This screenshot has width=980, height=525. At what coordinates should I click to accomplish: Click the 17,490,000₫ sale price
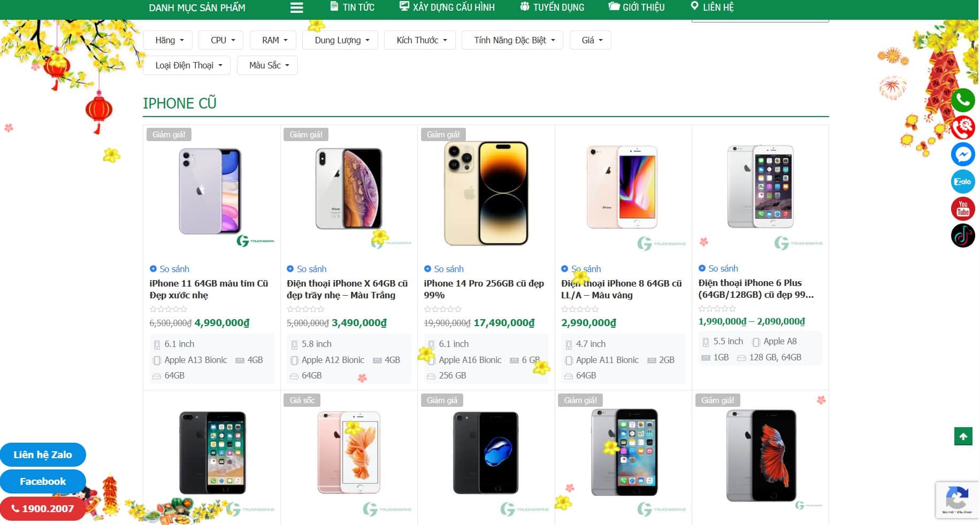[x=504, y=323]
